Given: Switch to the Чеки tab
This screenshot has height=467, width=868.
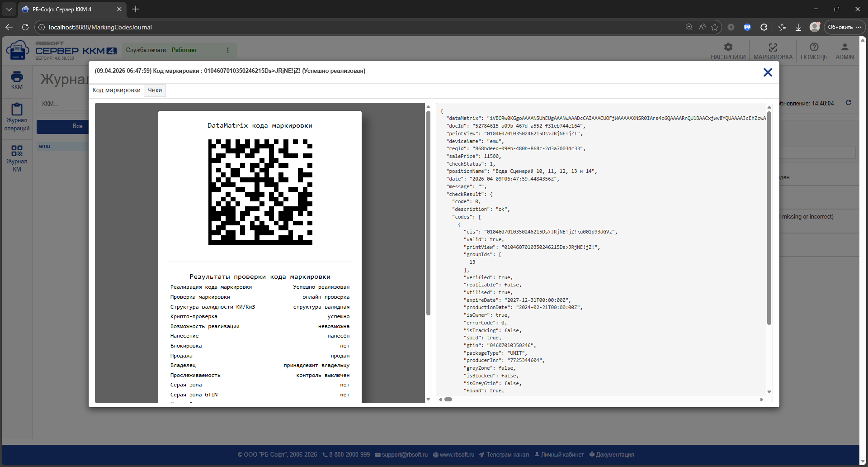Looking at the screenshot, I should point(155,91).
